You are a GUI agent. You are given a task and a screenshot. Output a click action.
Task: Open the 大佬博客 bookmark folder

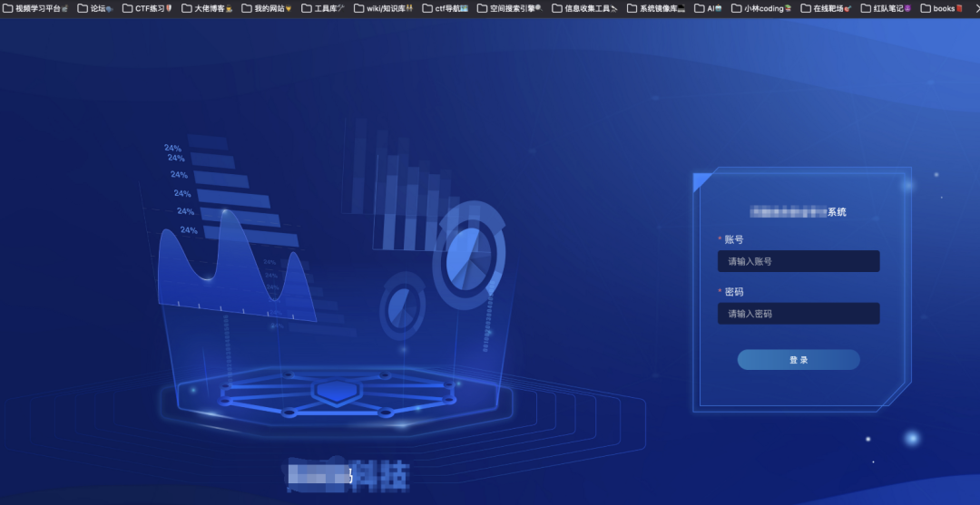tap(207, 9)
